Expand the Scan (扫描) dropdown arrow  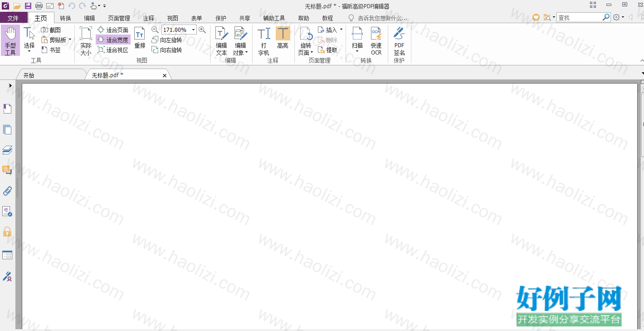coord(357,51)
